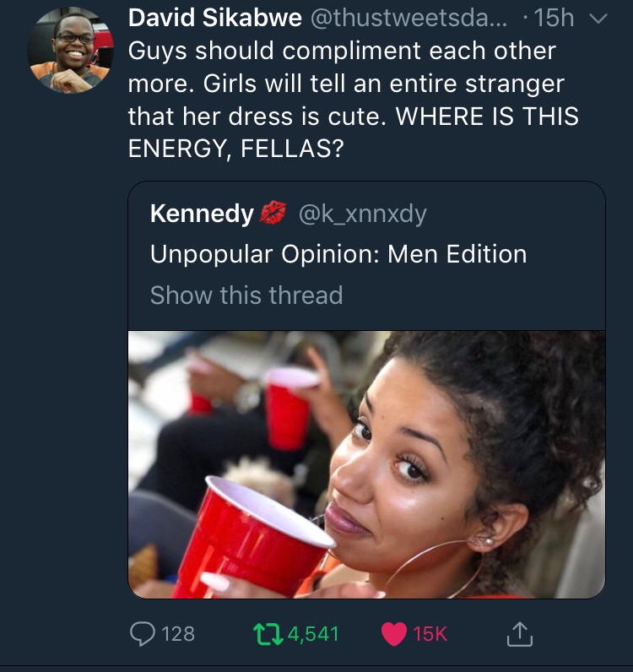Open the quoted tweet's red cup photo
The image size is (633, 672).
pos(366,464)
